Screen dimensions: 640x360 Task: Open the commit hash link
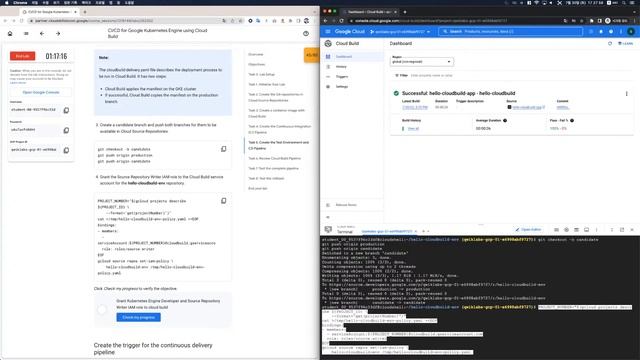pos(563,107)
